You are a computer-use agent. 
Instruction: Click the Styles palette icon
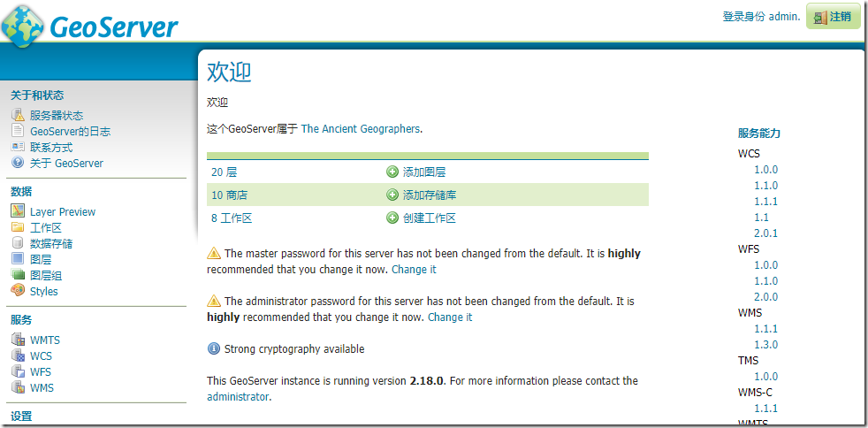[19, 291]
